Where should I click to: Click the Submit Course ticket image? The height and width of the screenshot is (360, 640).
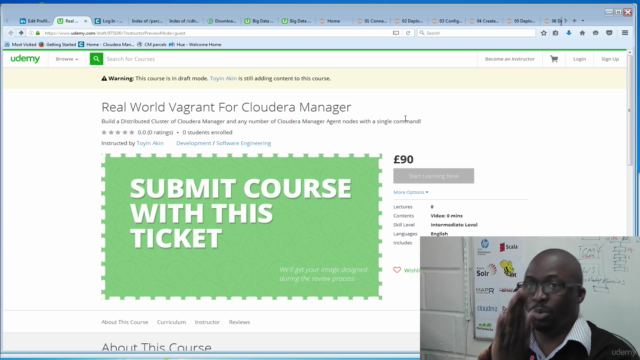(x=242, y=227)
